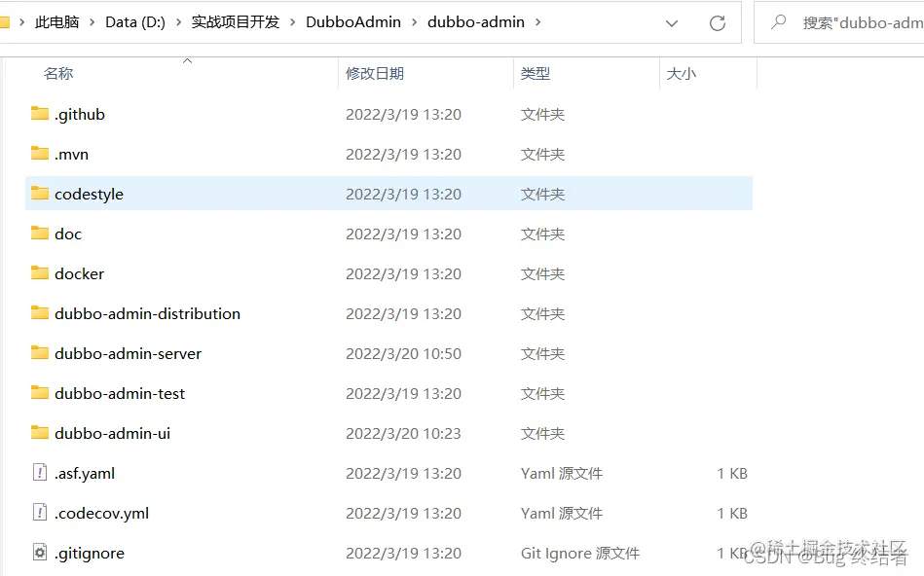
Task: Click the doc folder icon
Action: (40, 233)
